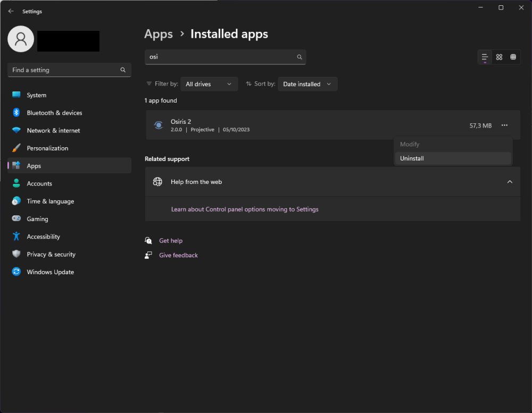Viewport: 532px width, 413px height.
Task: Click the back arrow in Settings
Action: tap(11, 11)
